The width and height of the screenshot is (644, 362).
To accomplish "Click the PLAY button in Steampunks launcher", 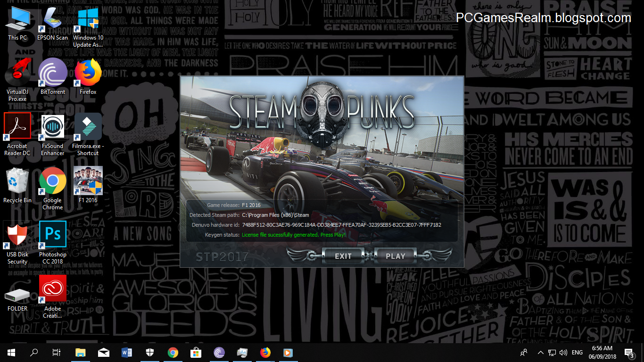I will [395, 256].
